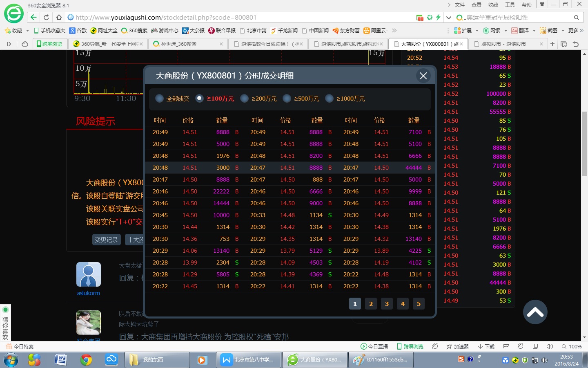This screenshot has height=368, width=588.
Task: Close the 分时成交明细 popup with the X icon
Action: click(423, 76)
